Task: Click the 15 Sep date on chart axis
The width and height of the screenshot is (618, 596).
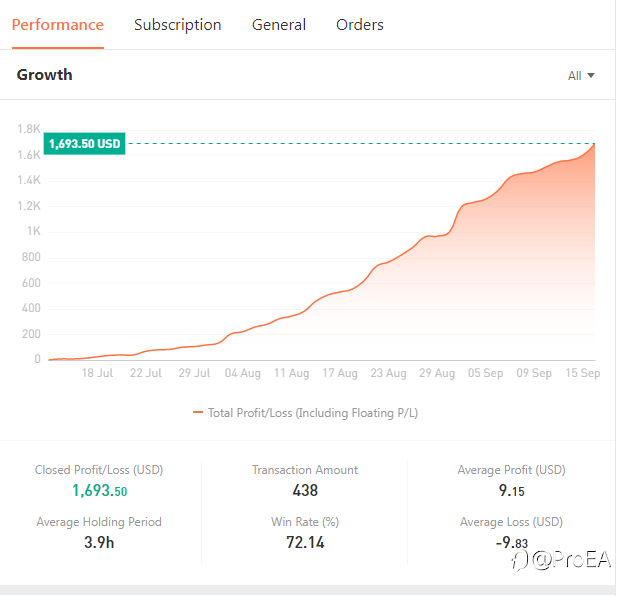Action: 580,373
